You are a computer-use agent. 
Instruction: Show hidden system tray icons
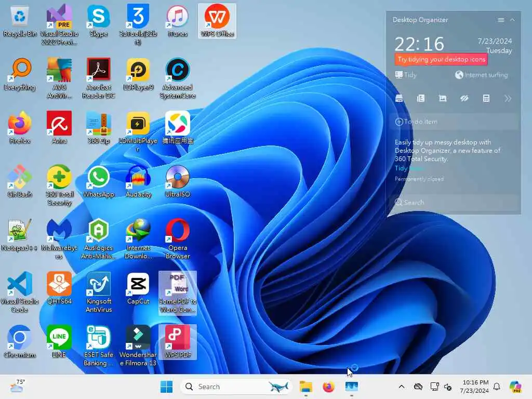coord(402,387)
